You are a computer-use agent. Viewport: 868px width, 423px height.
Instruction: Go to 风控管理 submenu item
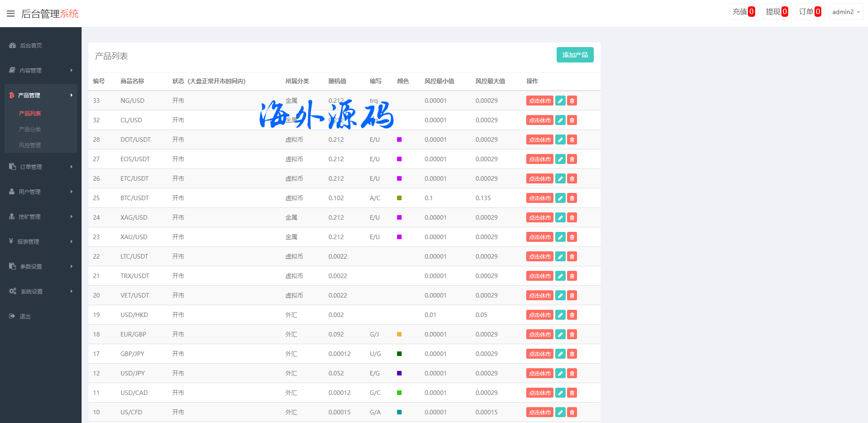coord(30,145)
